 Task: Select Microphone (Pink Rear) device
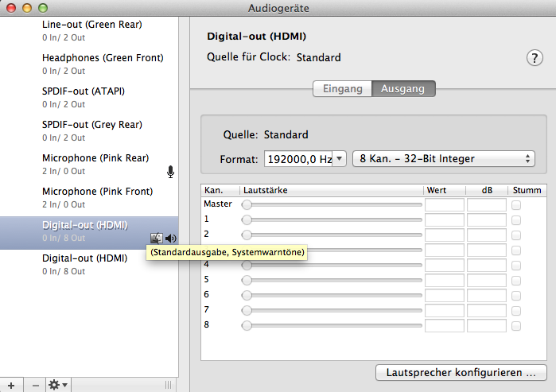(x=89, y=164)
